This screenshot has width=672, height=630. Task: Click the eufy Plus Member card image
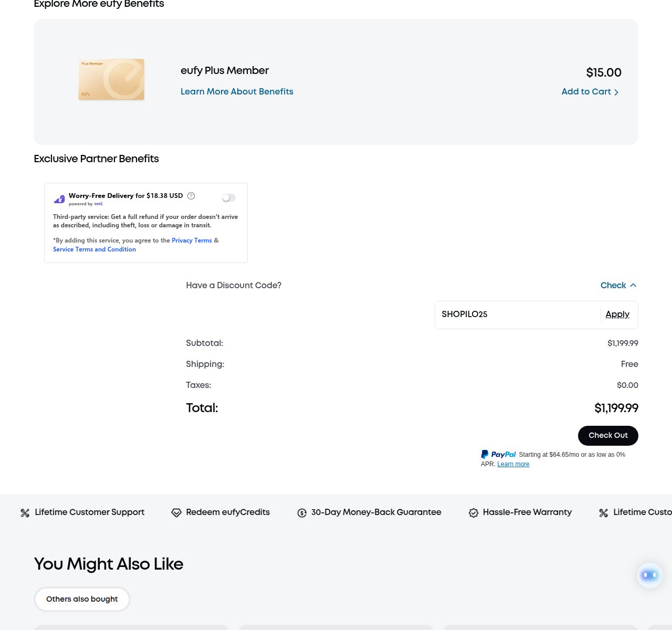(111, 79)
